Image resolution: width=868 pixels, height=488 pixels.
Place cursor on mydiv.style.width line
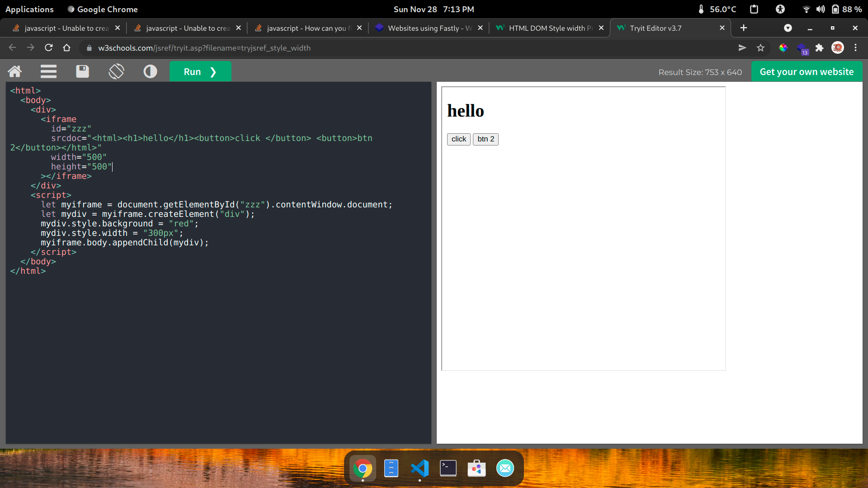112,233
